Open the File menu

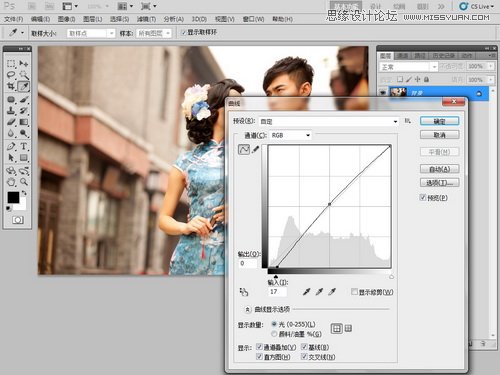pos(14,19)
